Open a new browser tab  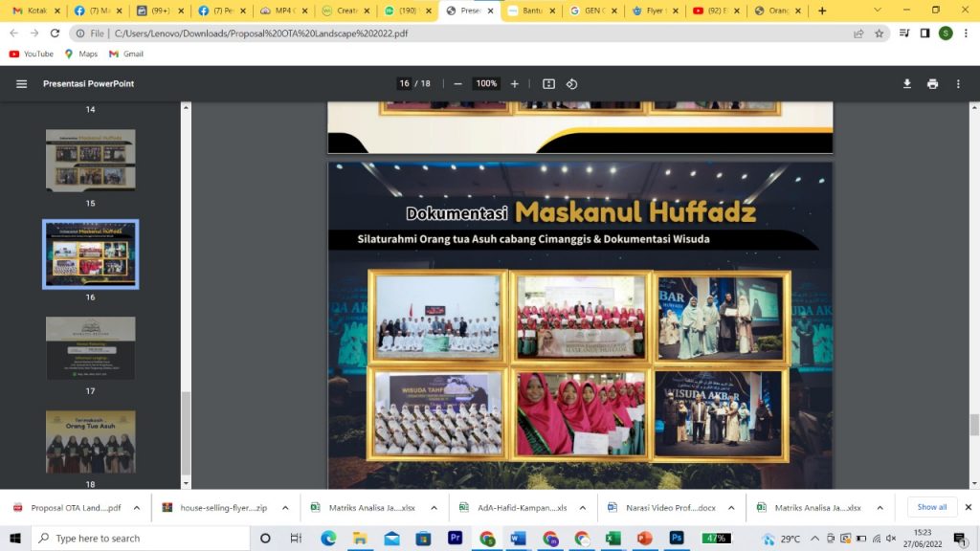(x=822, y=11)
